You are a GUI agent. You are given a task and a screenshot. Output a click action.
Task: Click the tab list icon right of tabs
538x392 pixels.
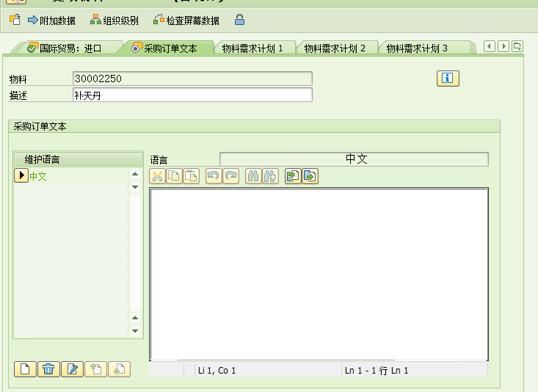tap(517, 47)
